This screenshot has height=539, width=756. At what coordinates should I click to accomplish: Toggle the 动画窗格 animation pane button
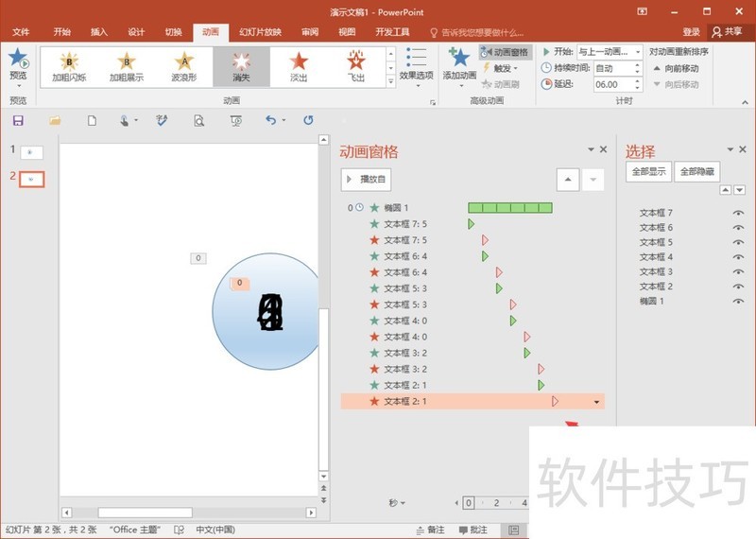pyautogui.click(x=506, y=52)
